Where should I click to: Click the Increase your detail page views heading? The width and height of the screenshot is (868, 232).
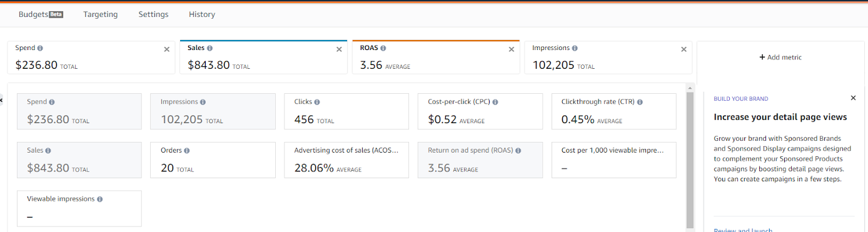780,117
